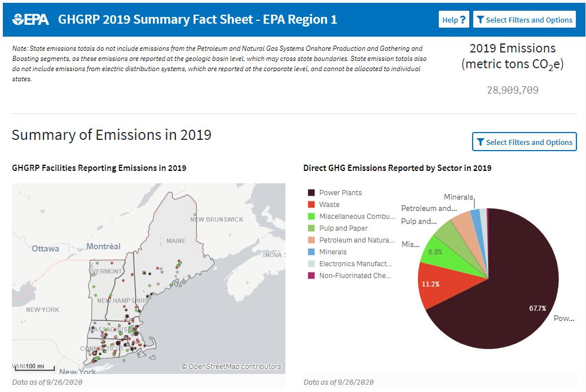Click the 2019 emissions total 28,909,709

click(512, 90)
